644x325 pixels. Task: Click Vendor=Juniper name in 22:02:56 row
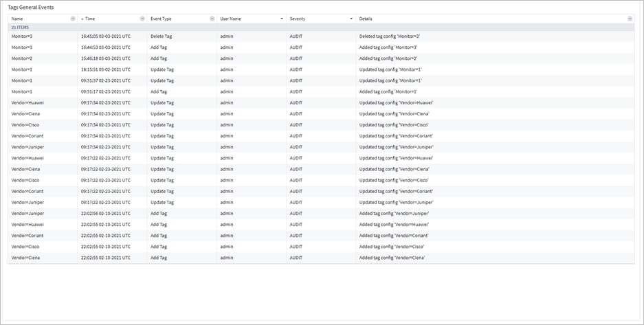27,214
